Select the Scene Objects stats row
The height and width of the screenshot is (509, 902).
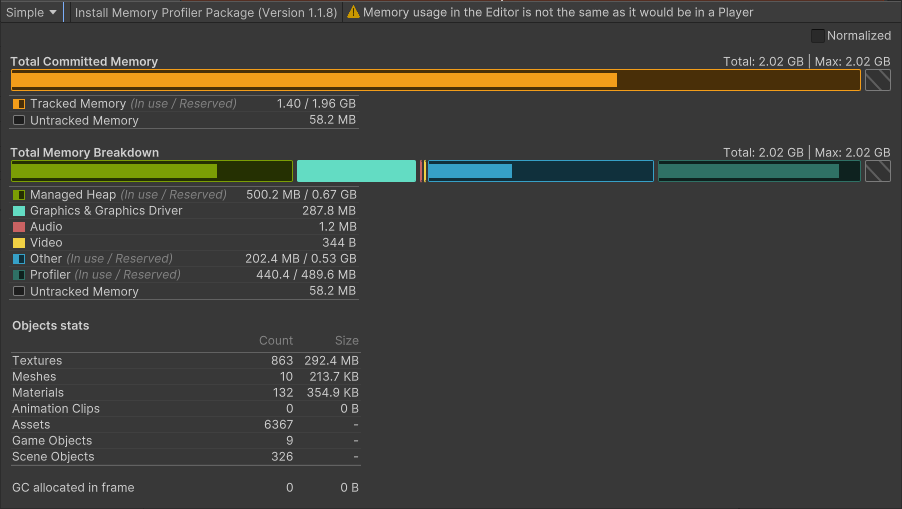(x=185, y=457)
